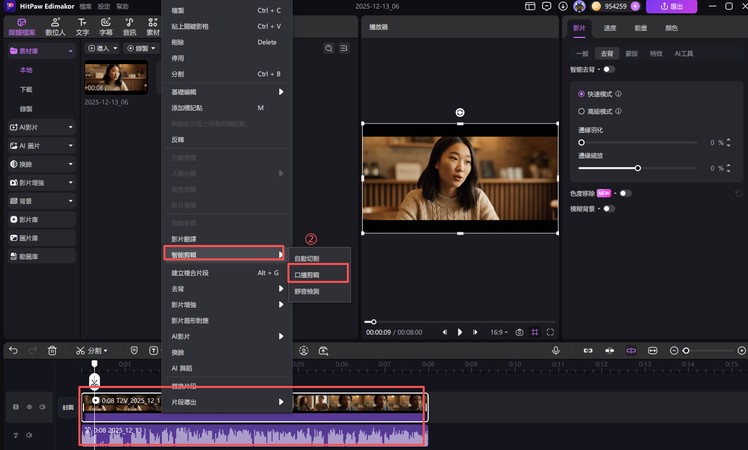
Task: Open the 數位人 digital human panel
Action: [x=55, y=27]
